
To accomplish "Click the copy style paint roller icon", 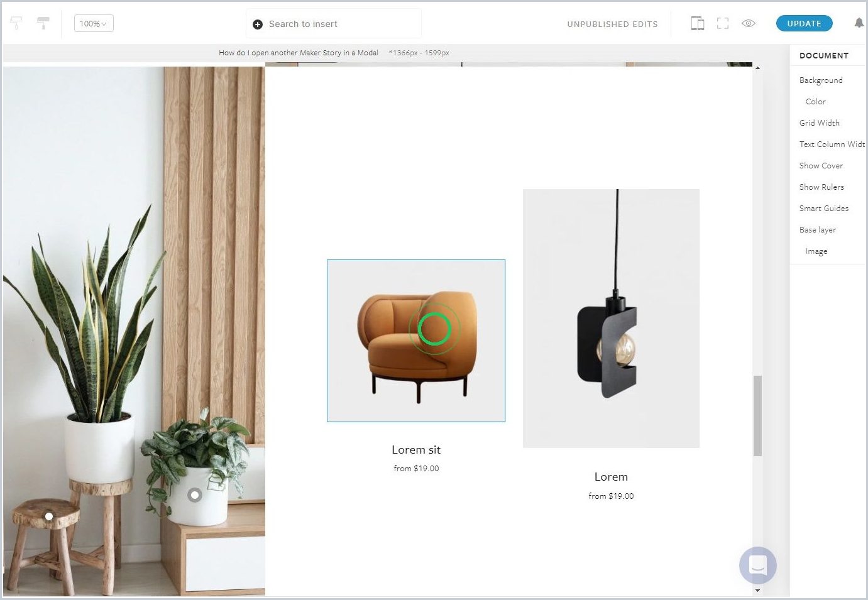I will (16, 23).
